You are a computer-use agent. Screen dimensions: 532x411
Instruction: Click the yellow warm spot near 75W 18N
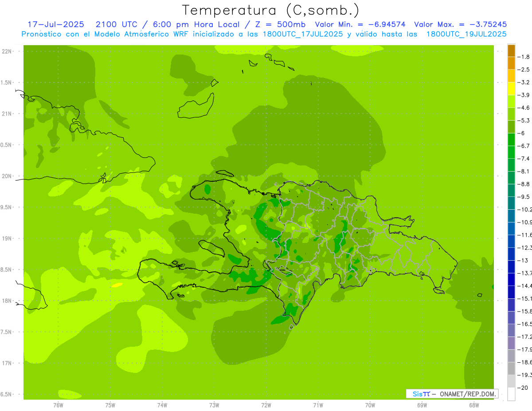(117, 285)
